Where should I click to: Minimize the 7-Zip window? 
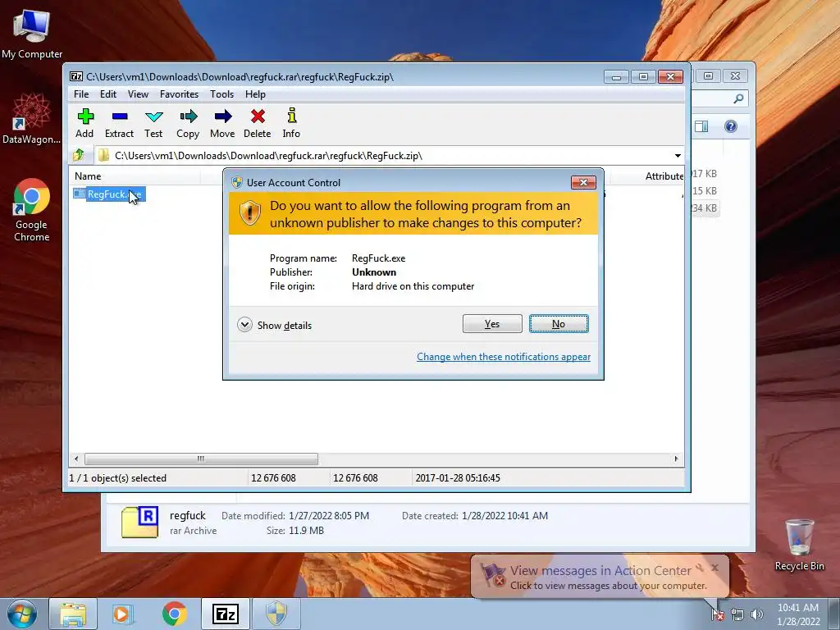[616, 77]
